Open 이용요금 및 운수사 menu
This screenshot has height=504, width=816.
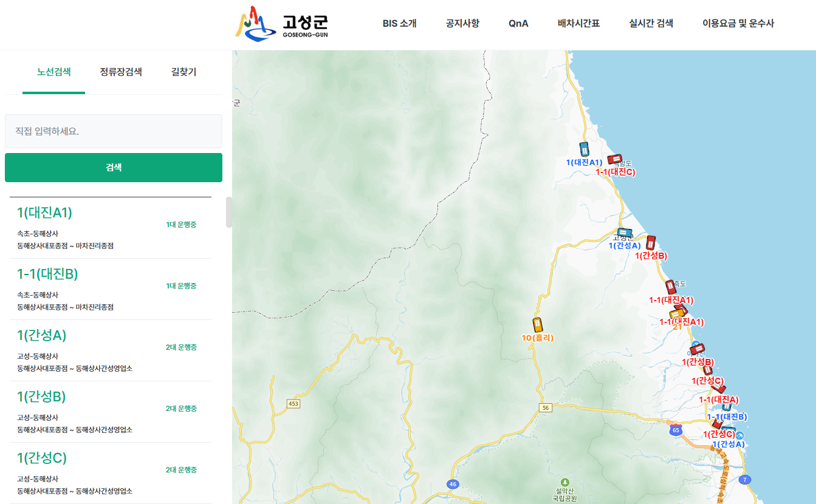click(x=738, y=24)
